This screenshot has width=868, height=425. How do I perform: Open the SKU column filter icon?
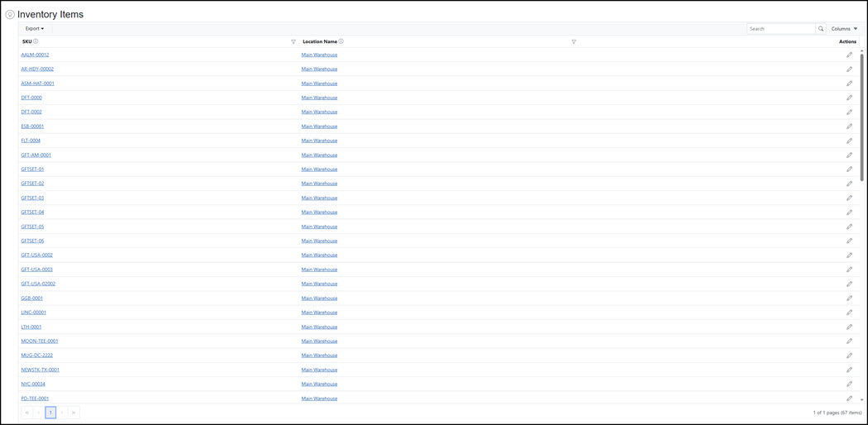tap(293, 41)
